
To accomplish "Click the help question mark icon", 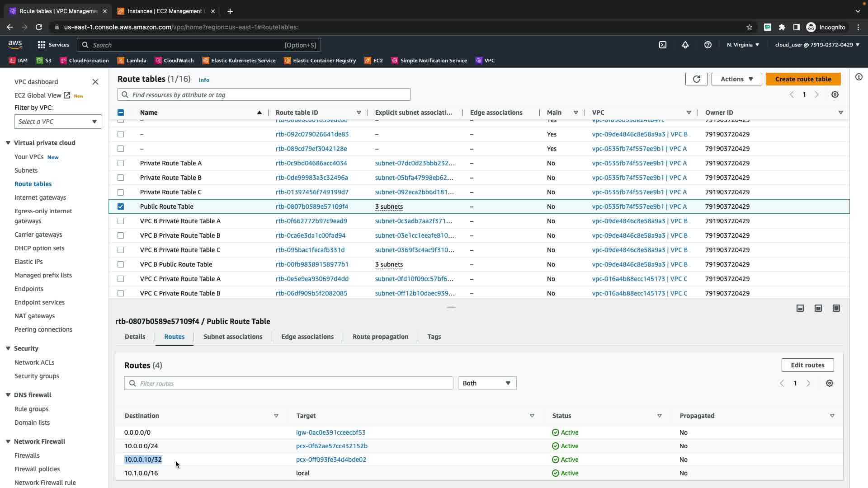I will tap(708, 45).
